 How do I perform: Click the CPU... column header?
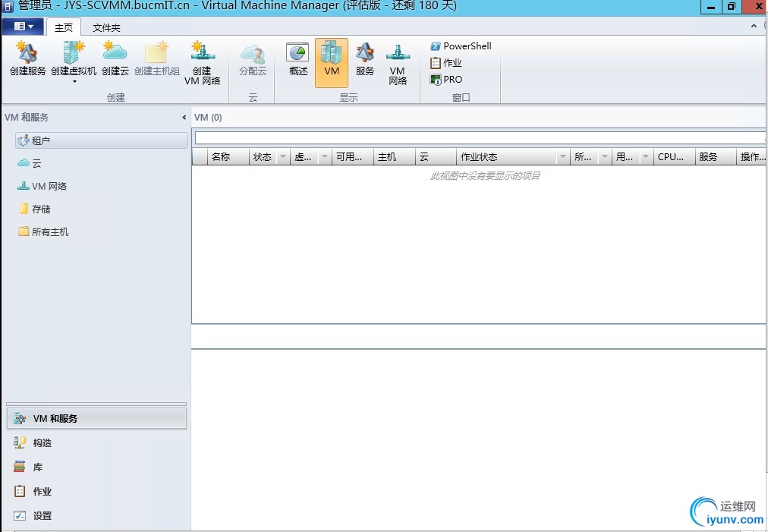pos(674,157)
